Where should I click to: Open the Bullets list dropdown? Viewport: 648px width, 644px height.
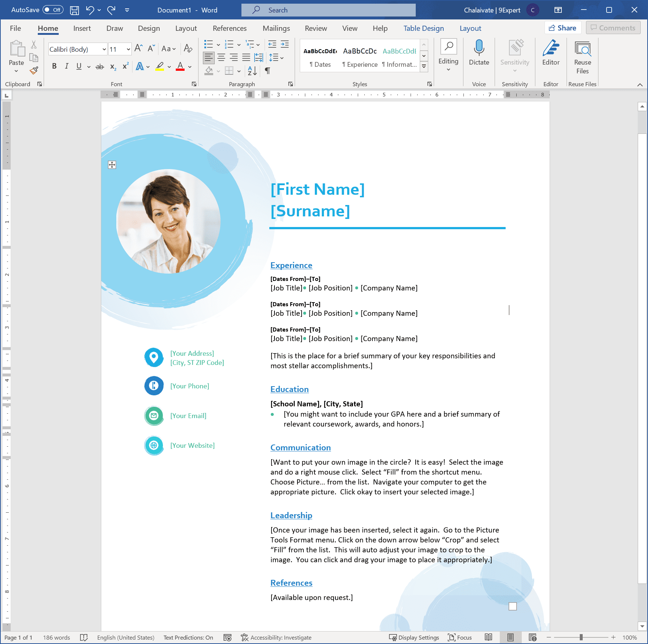218,45
